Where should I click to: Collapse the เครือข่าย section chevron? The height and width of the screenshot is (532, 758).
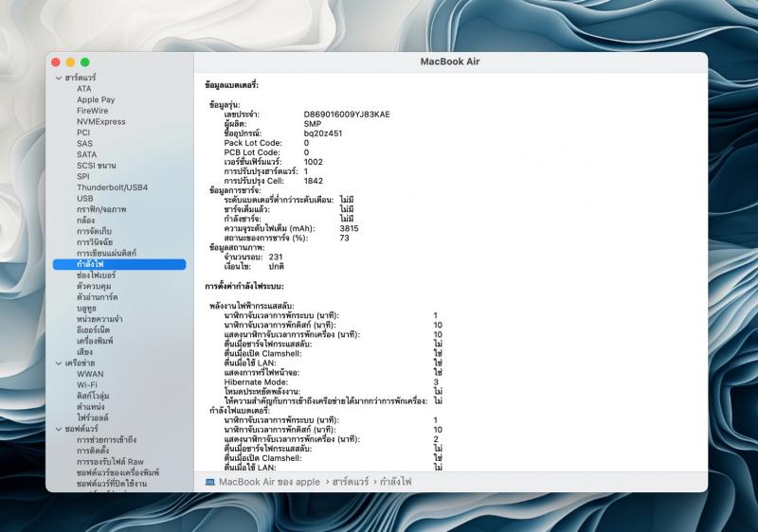pos(59,364)
